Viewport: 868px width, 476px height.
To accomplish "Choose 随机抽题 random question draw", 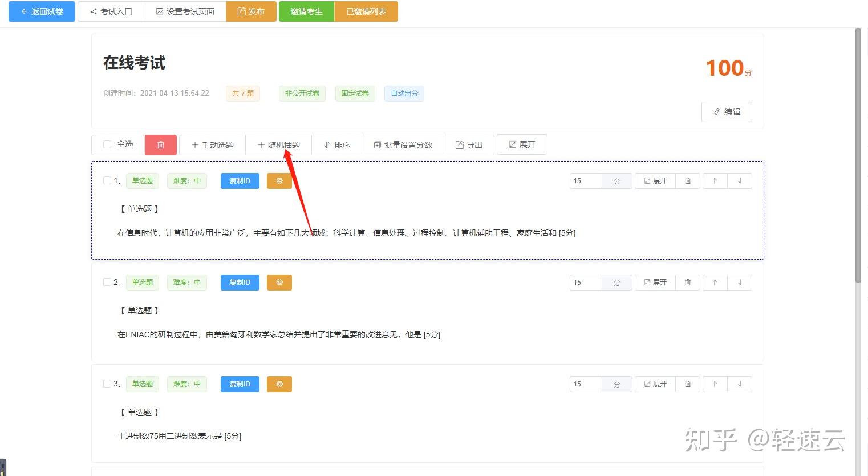I will tap(279, 145).
